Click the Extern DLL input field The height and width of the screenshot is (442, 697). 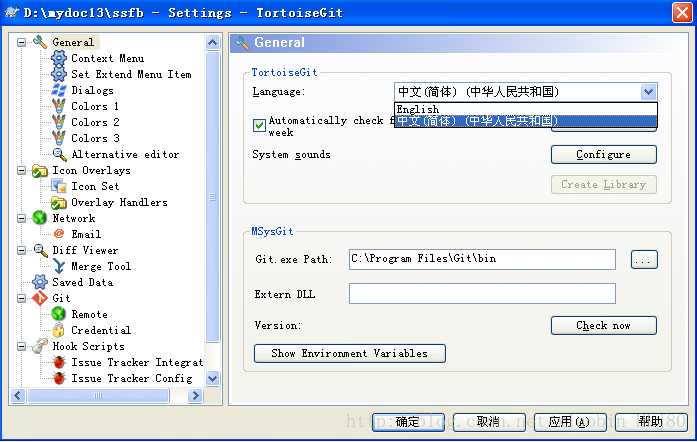pos(482,294)
